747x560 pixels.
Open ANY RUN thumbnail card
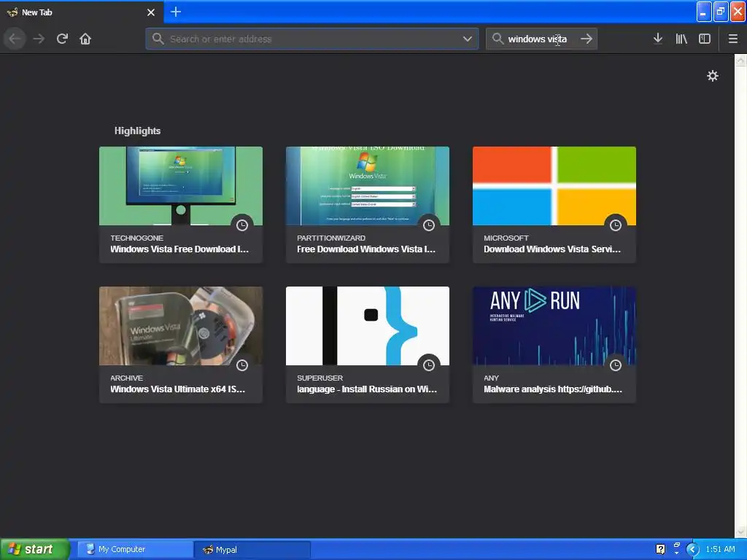[x=554, y=326]
